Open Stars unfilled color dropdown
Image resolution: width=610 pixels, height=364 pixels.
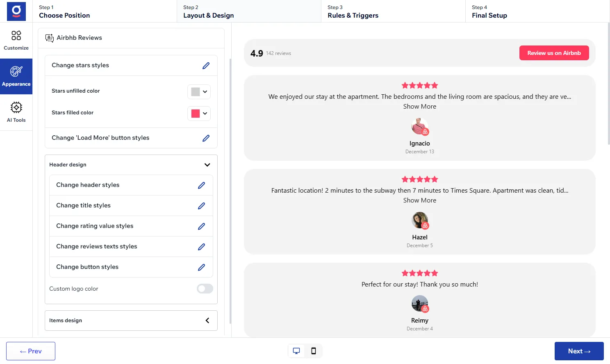click(199, 92)
